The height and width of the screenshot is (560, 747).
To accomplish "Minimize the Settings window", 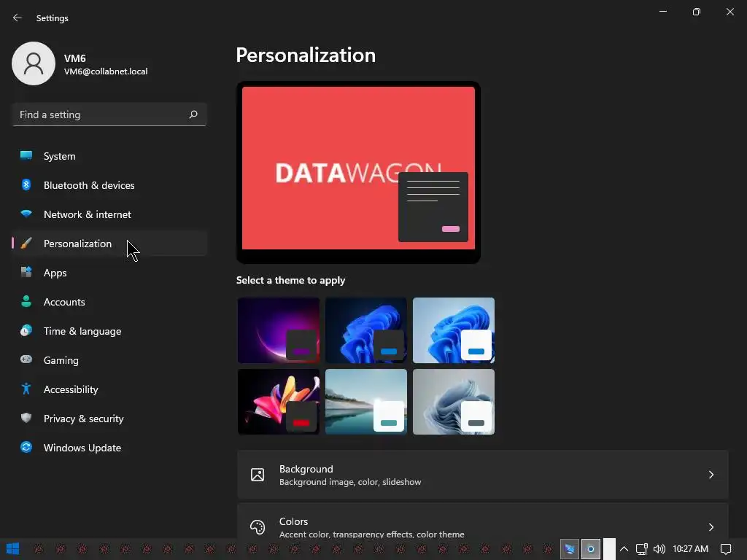I will 662,12.
